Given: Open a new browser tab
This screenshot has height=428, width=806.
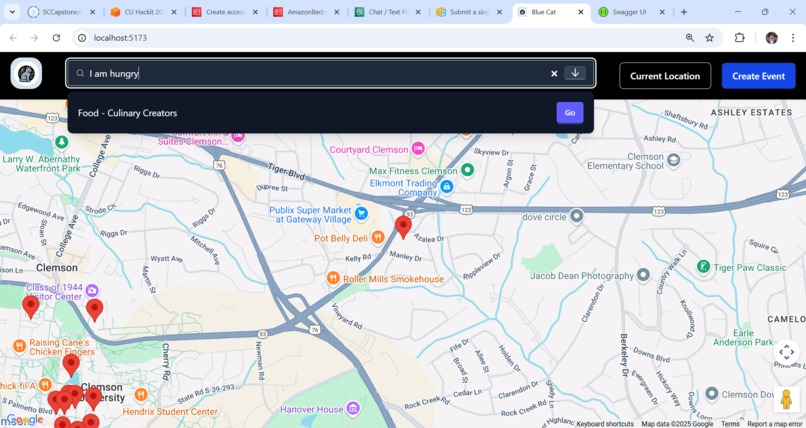Looking at the screenshot, I should (684, 12).
